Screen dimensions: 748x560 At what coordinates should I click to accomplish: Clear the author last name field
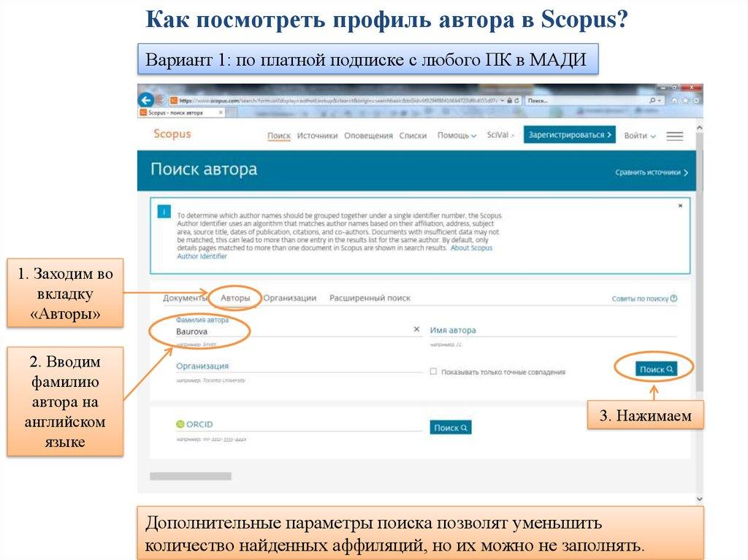pos(417,329)
